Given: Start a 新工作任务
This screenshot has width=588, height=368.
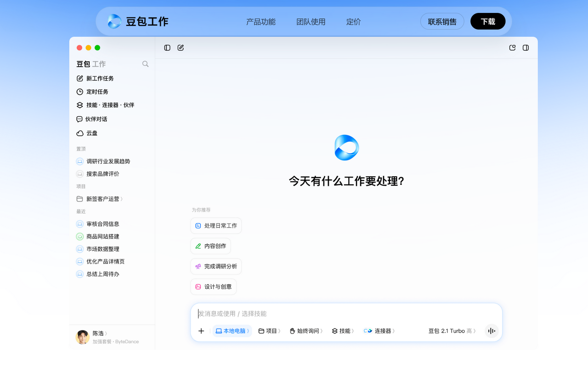Looking at the screenshot, I should click(95, 78).
